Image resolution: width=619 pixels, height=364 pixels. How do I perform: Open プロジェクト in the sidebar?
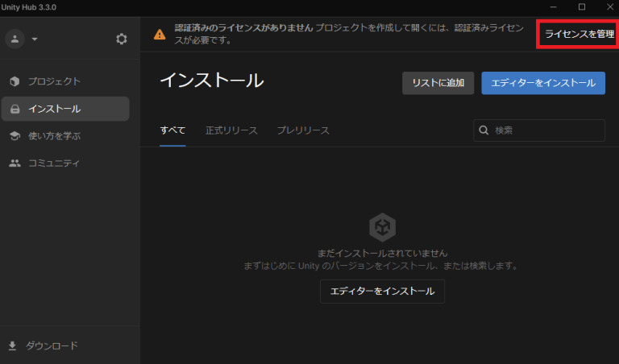pyautogui.click(x=54, y=81)
